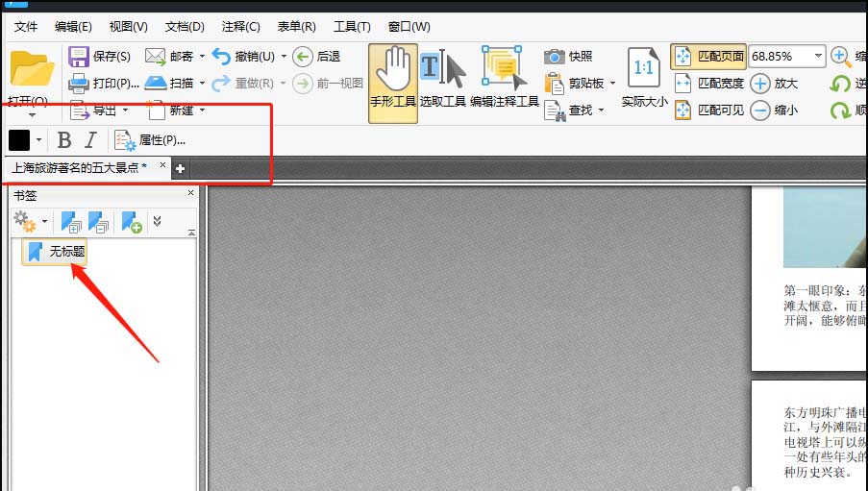Expand the 剪贴板 dropdown arrow
The width and height of the screenshot is (868, 491).
(613, 84)
